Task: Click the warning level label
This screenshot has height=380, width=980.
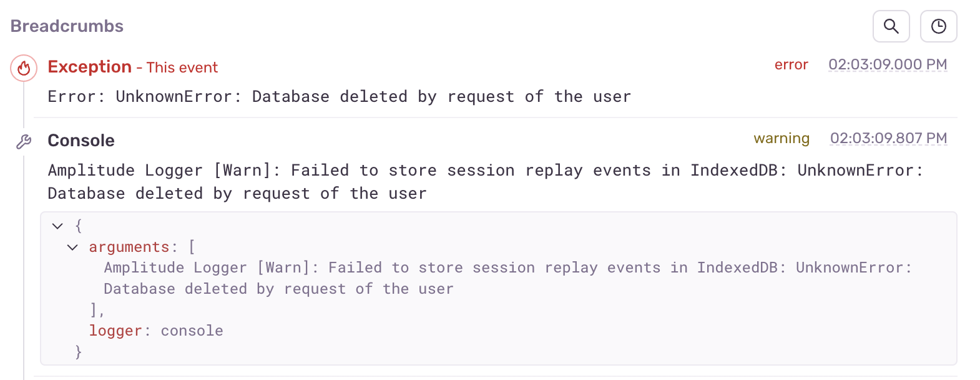Action: pyautogui.click(x=781, y=139)
